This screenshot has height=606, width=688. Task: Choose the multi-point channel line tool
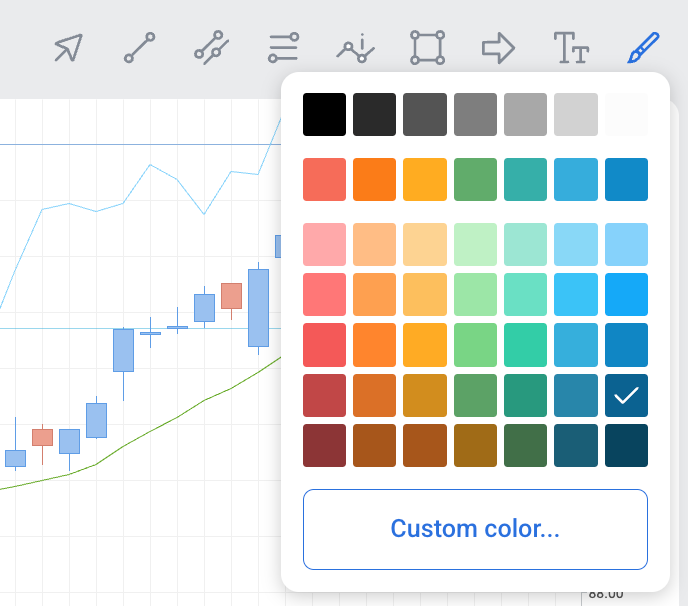click(x=211, y=47)
